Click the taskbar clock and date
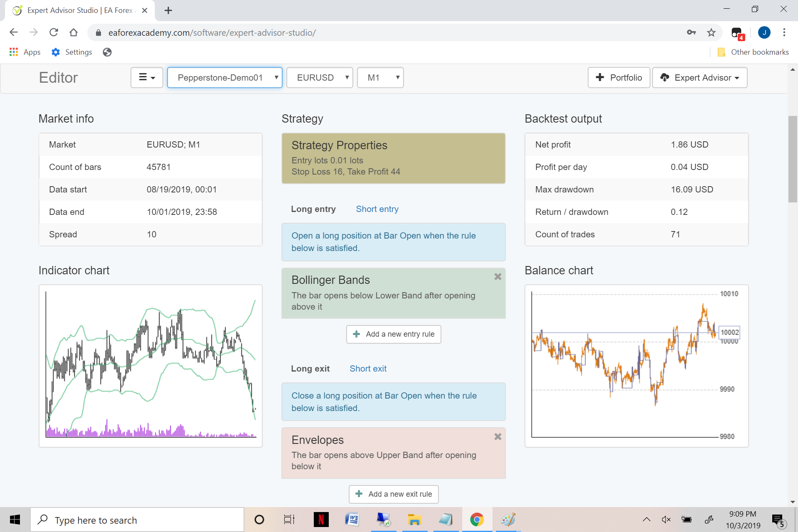The width and height of the screenshot is (798, 532). (x=743, y=520)
